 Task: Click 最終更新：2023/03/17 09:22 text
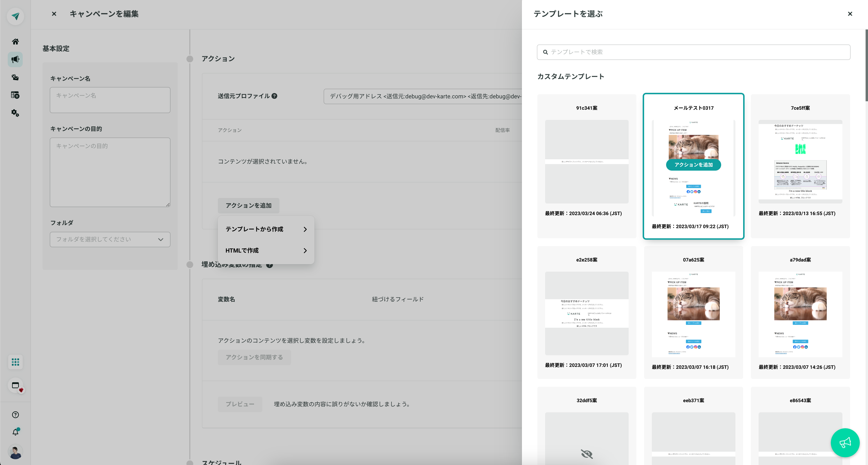click(x=690, y=227)
